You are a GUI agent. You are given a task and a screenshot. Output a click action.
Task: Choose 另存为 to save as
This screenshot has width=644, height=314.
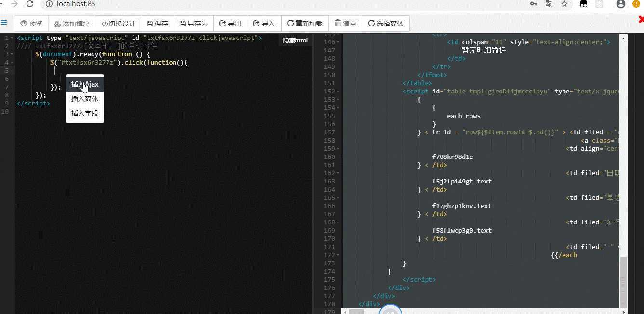[193, 24]
